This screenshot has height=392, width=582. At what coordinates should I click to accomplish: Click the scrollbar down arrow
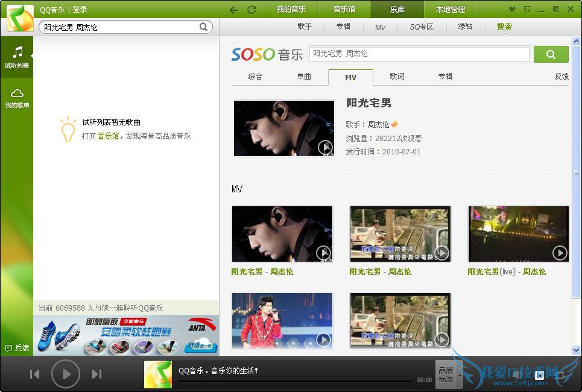pos(576,350)
